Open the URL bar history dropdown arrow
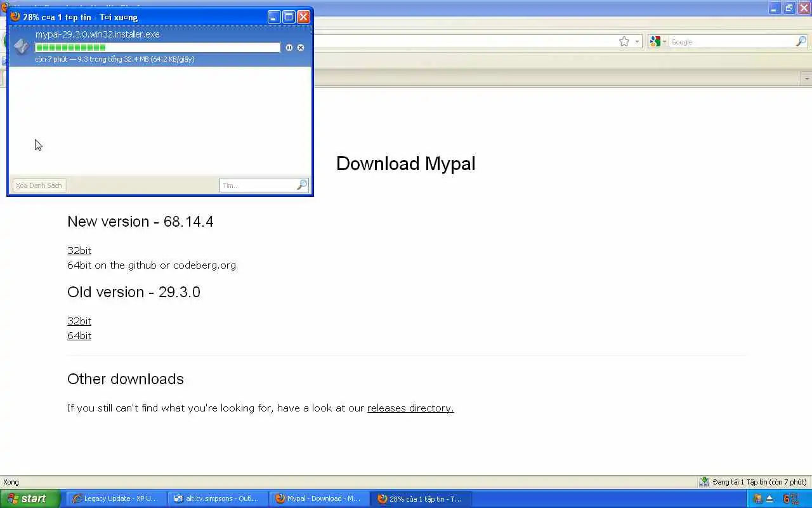812x508 pixels. (637, 42)
